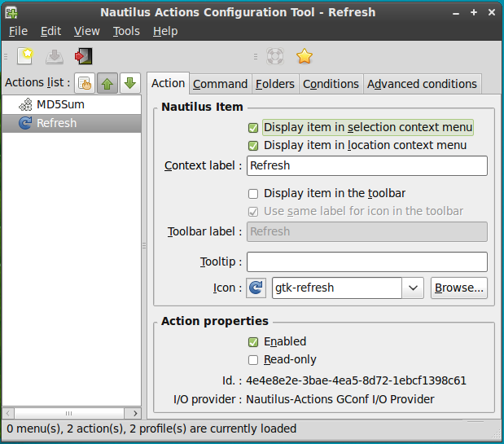Click the new action toolbar icon

(25, 56)
